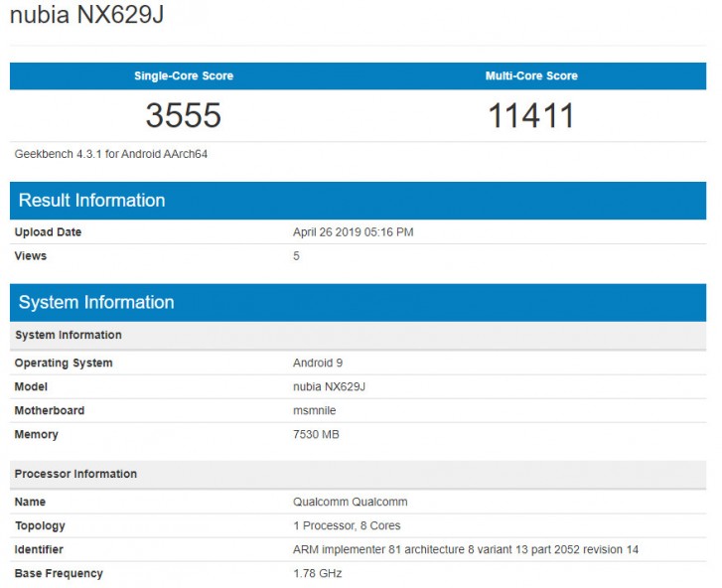Select the Upload Date row label
Viewport: 722px width, 588px height.
coord(48,232)
